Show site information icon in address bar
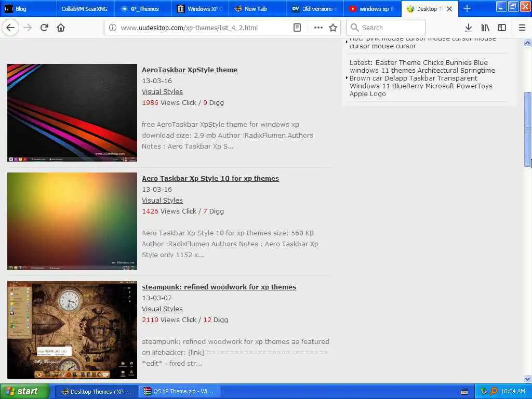Screen dimensions: 532x399 (113, 28)
